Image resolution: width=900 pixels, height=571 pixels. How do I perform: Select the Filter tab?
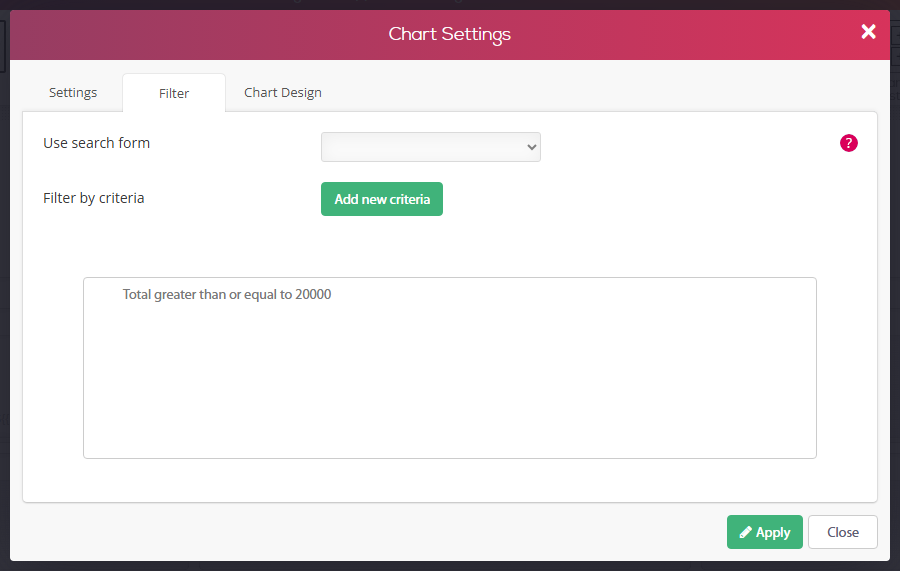(174, 93)
